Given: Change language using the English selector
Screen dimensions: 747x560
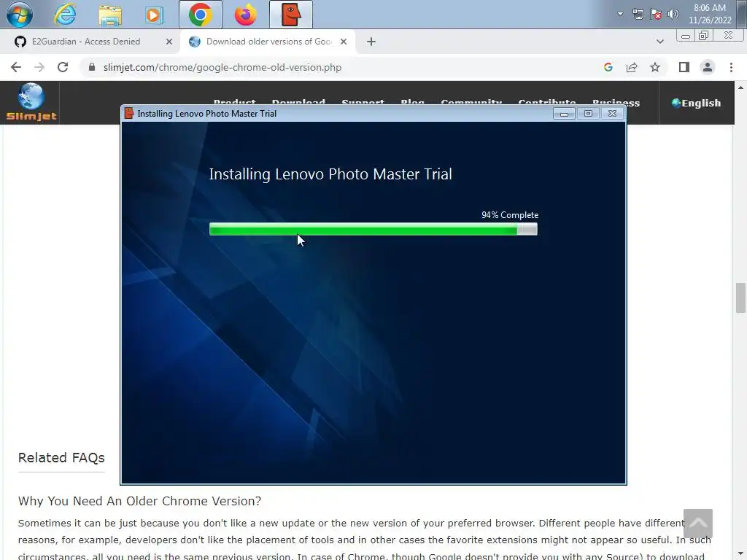Looking at the screenshot, I should click(x=696, y=103).
